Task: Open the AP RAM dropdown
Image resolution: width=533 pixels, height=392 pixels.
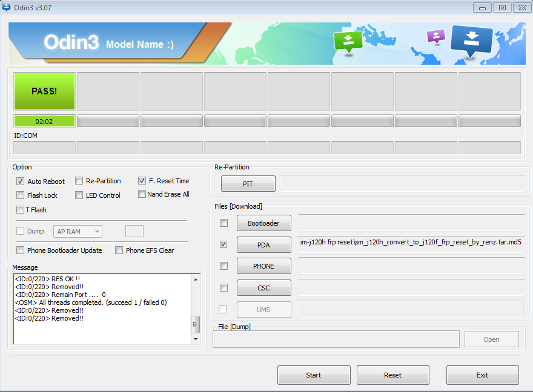Action: pos(78,232)
